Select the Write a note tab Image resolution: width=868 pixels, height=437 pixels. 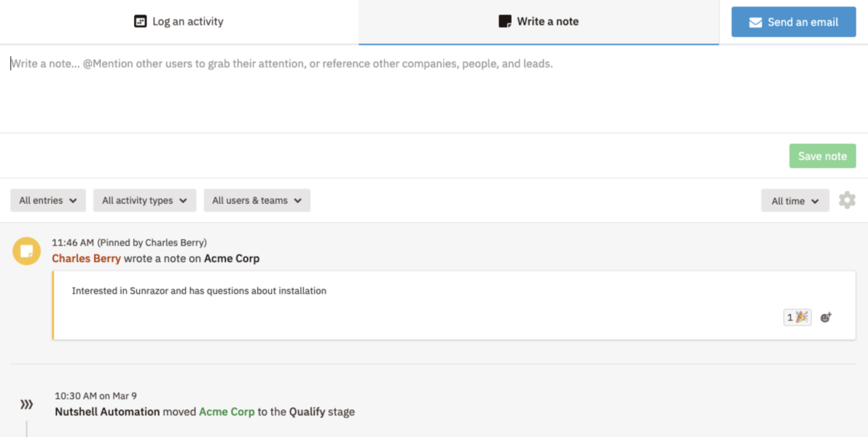coord(538,21)
